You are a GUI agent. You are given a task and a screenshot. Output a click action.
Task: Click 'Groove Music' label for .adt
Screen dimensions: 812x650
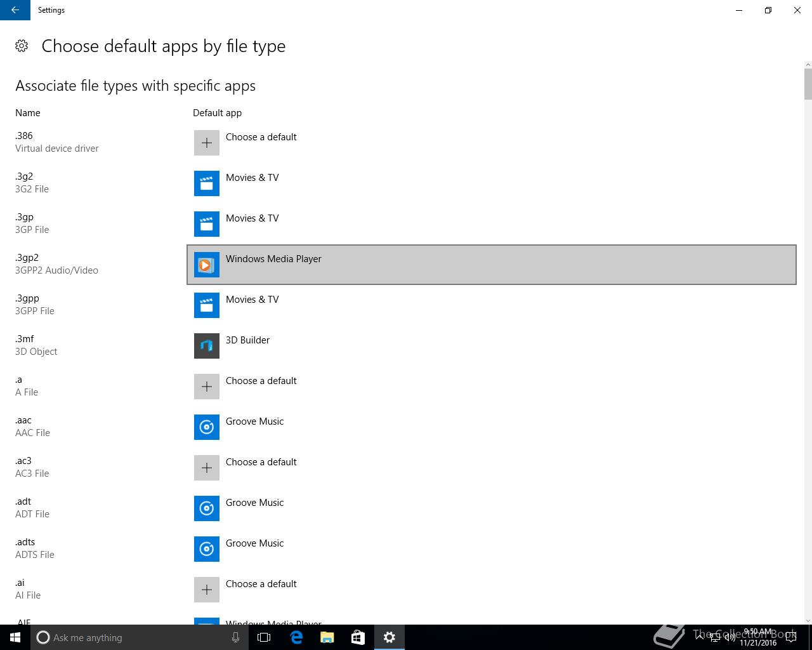pyautogui.click(x=254, y=503)
